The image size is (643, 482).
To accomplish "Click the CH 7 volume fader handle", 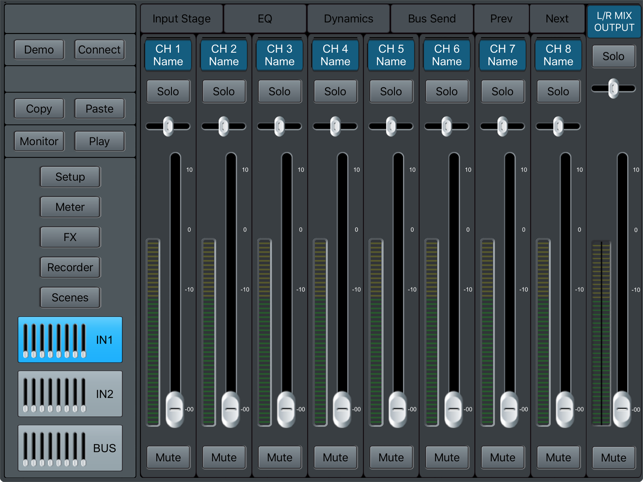I will tap(510, 409).
